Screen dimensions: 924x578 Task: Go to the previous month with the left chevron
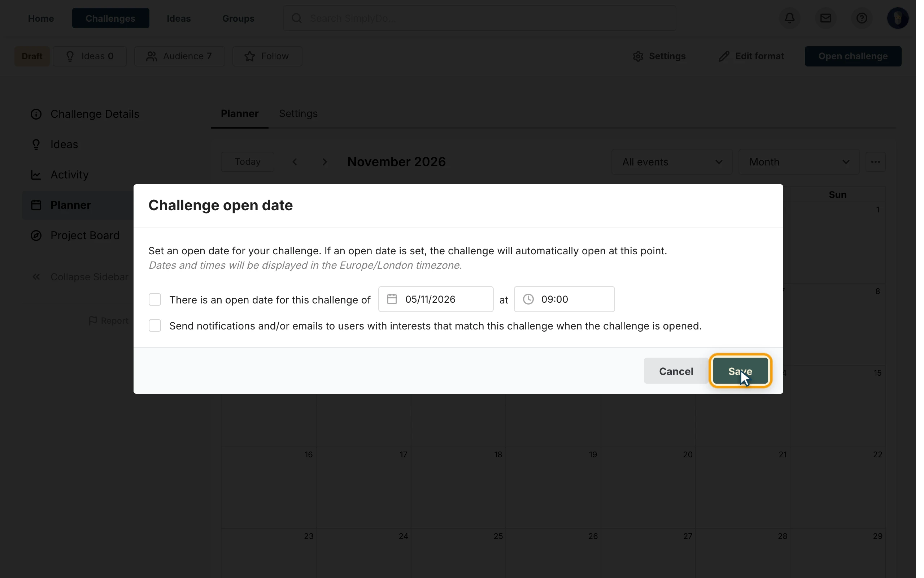295,162
